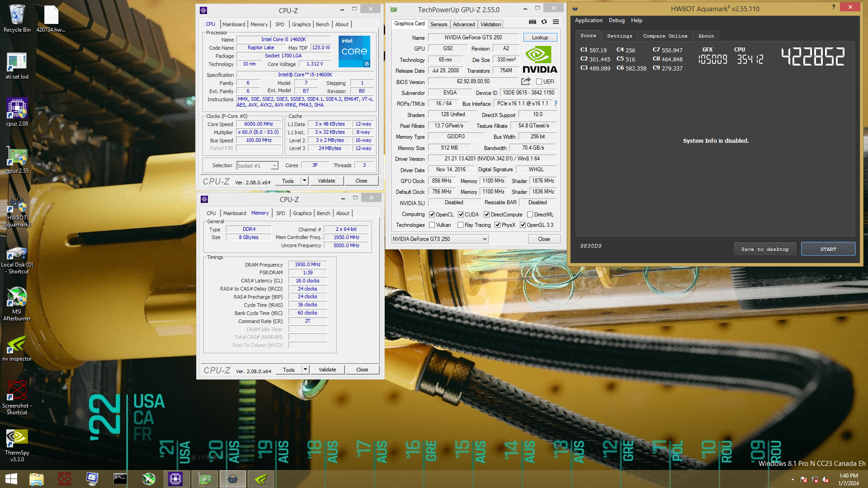This screenshot has width=868, height=488.
Task: Launch the nv inspector desktop icon
Action: [17, 348]
